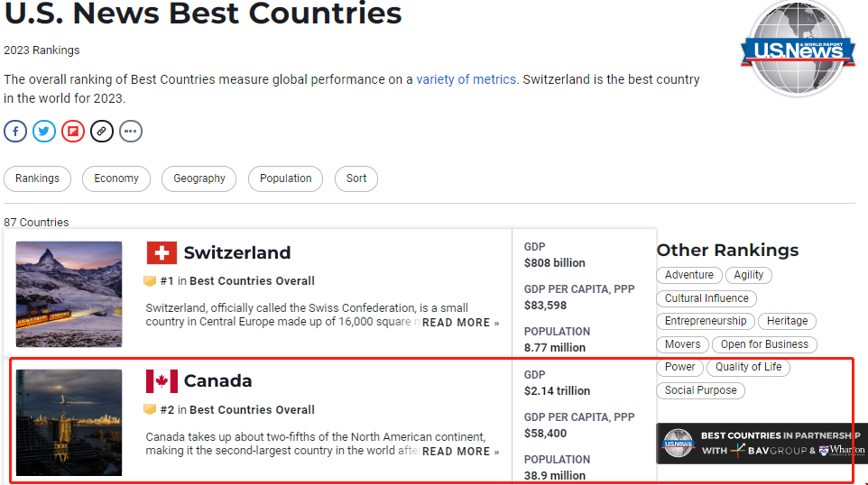Viewport: 868px width, 485px height.
Task: Share using the Flipboard icon
Action: pyautogui.click(x=73, y=132)
